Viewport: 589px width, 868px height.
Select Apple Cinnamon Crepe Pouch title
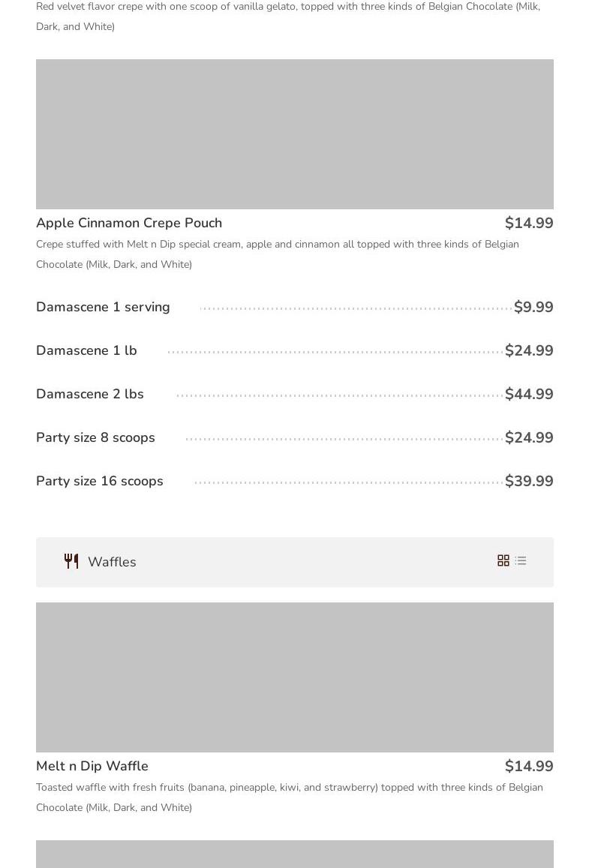(129, 223)
